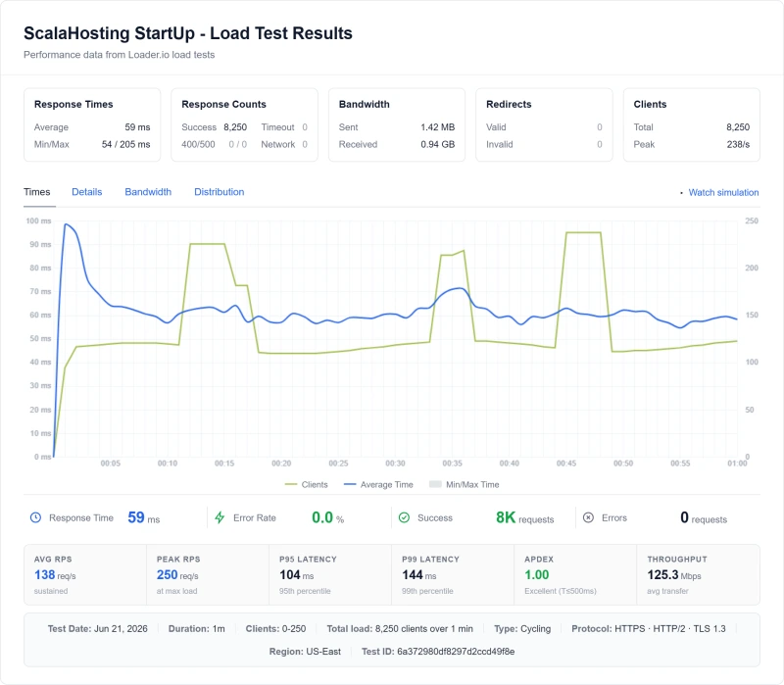784x685 pixels.
Task: Click the Test ID 6a372980df8297d2ccd49f8e entry
Action: (x=438, y=652)
